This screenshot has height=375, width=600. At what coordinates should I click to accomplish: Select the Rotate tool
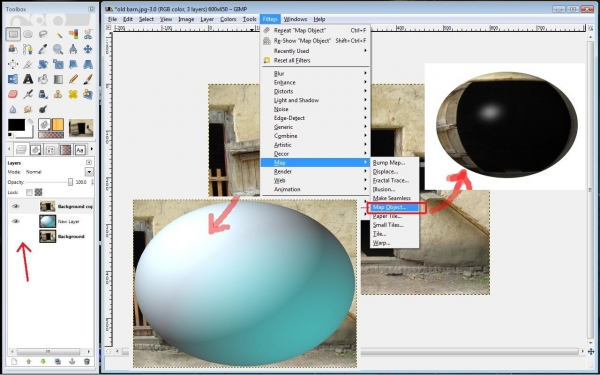click(x=43, y=64)
